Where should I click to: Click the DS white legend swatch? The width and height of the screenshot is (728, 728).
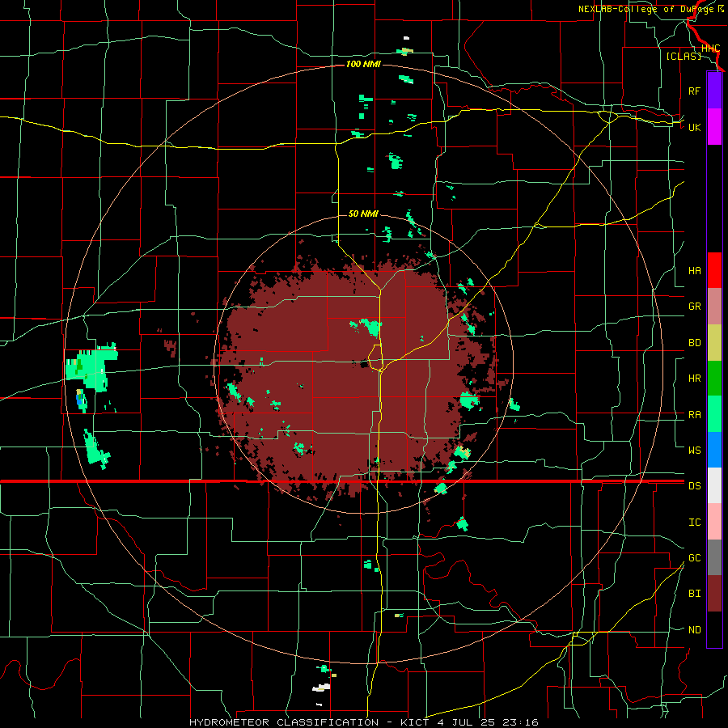coord(714,485)
